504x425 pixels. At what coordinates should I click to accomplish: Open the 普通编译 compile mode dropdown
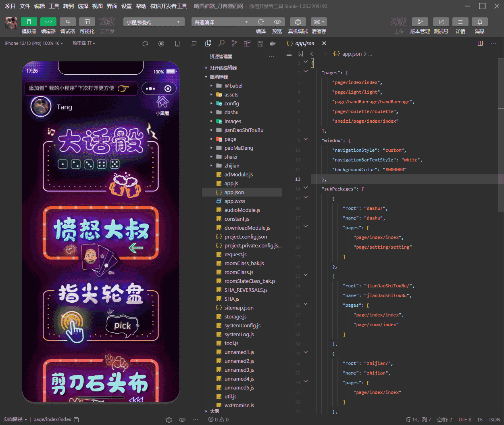(x=221, y=22)
